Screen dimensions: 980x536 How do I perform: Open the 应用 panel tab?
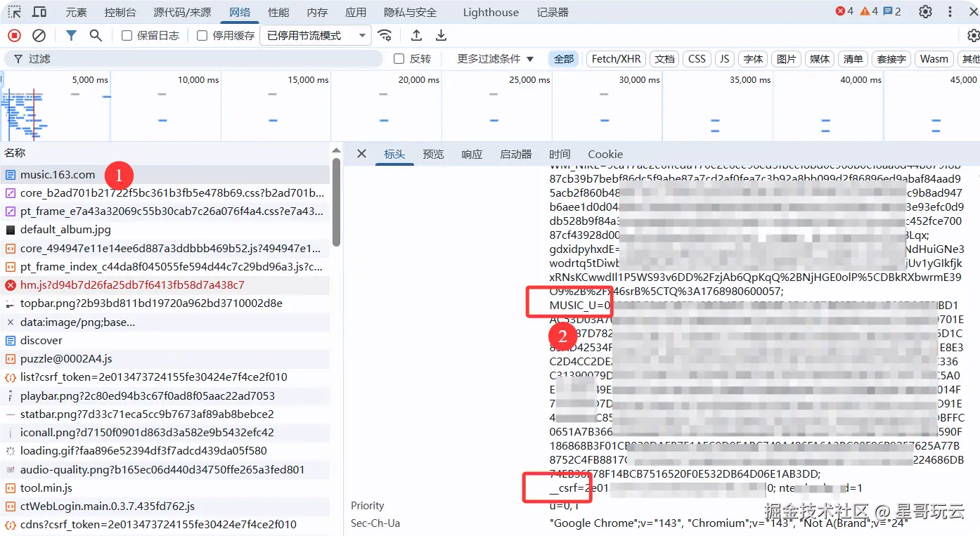356,12
